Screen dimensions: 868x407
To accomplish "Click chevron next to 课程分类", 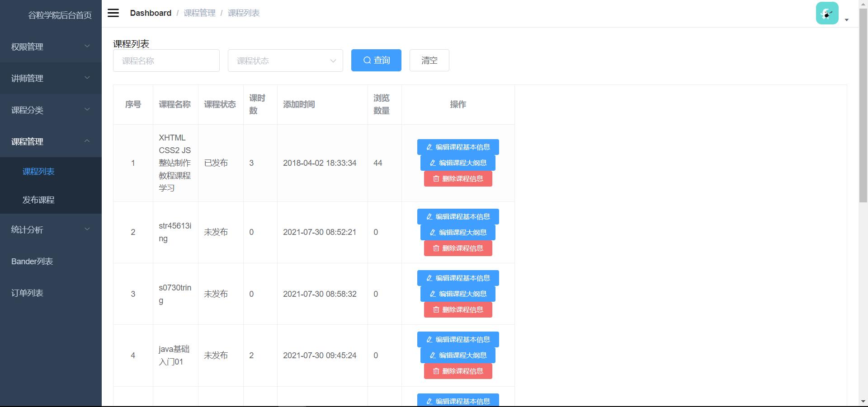I will click(x=87, y=109).
